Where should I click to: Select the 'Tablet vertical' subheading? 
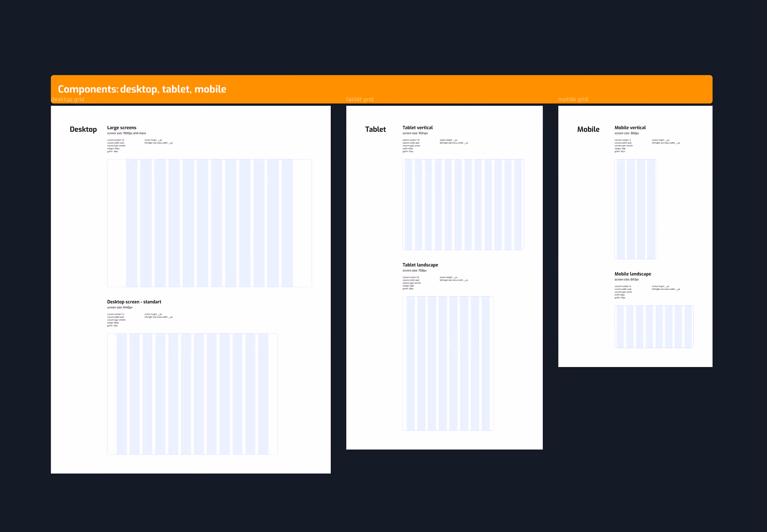[x=418, y=128]
